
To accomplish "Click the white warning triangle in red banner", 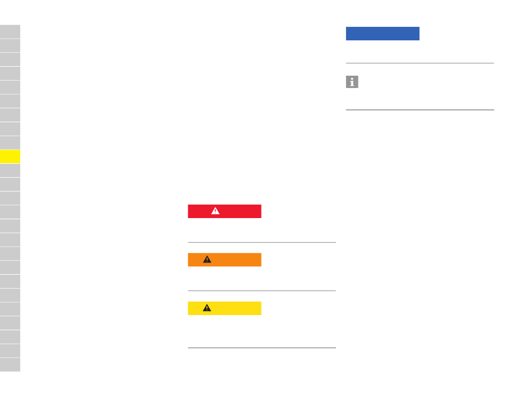I will pyautogui.click(x=215, y=211).
